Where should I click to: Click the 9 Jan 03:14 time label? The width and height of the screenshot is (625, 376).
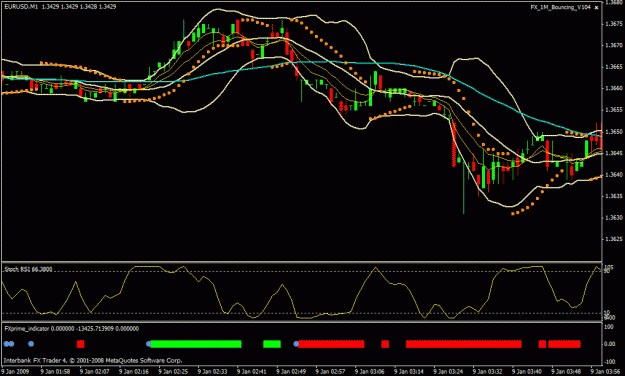click(x=409, y=372)
